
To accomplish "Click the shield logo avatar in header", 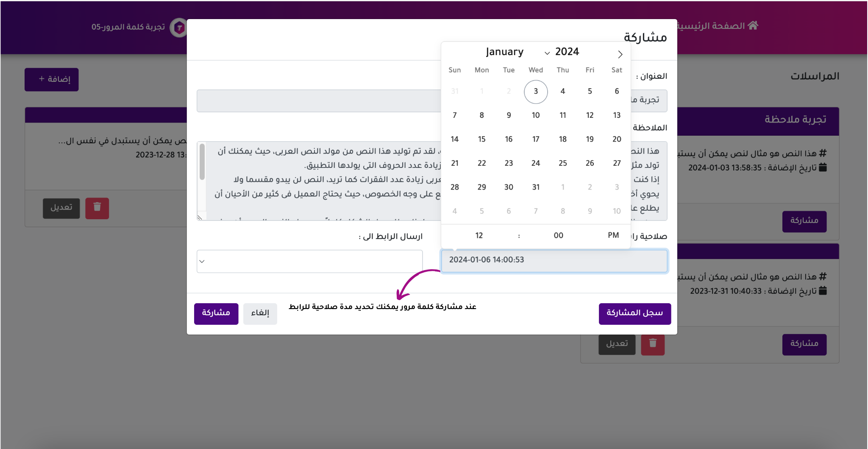I will tap(179, 28).
